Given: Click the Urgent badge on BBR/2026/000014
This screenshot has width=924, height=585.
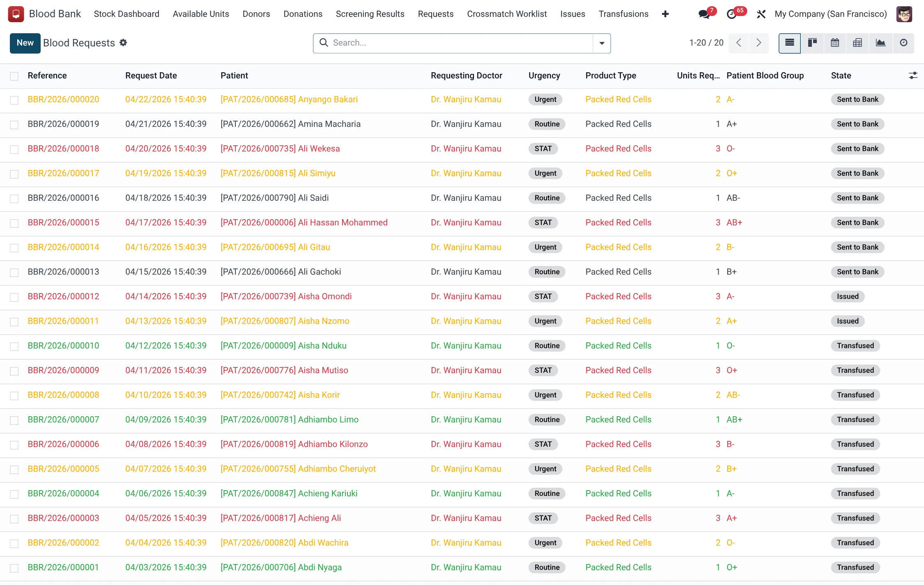Looking at the screenshot, I should [545, 247].
